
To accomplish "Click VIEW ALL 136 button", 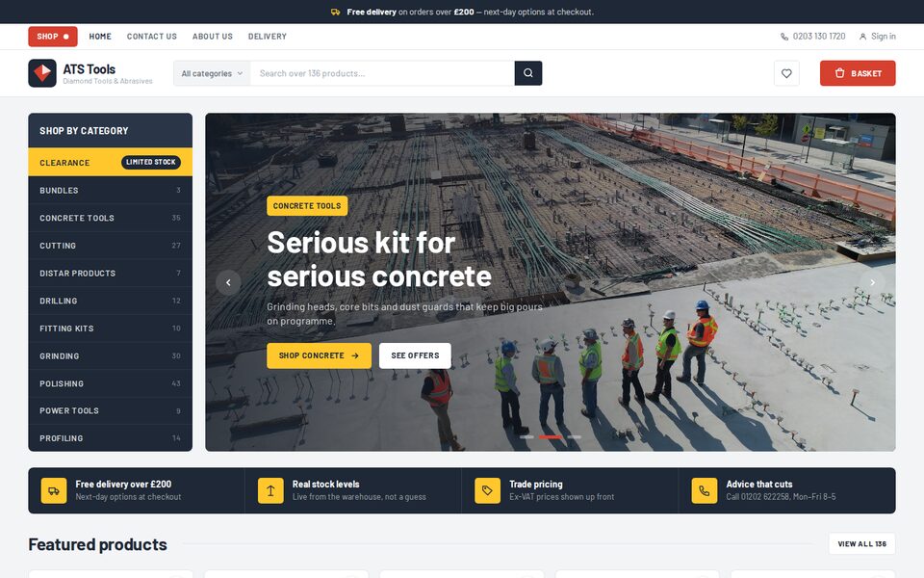I will coord(861,543).
